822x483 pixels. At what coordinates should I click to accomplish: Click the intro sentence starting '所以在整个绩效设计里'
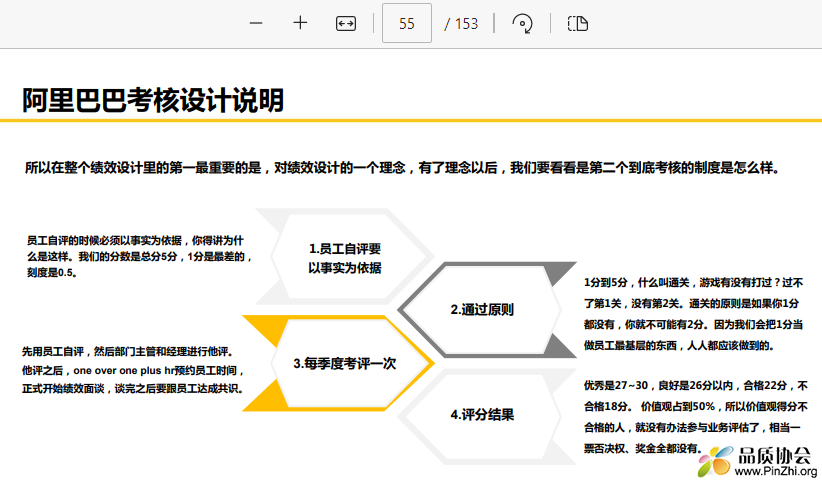403,168
